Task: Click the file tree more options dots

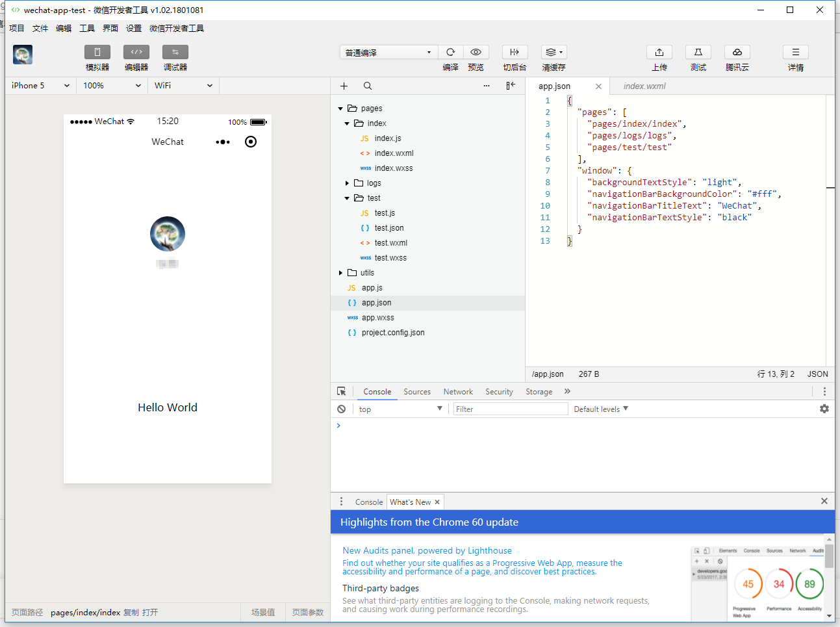Action: 487,86
